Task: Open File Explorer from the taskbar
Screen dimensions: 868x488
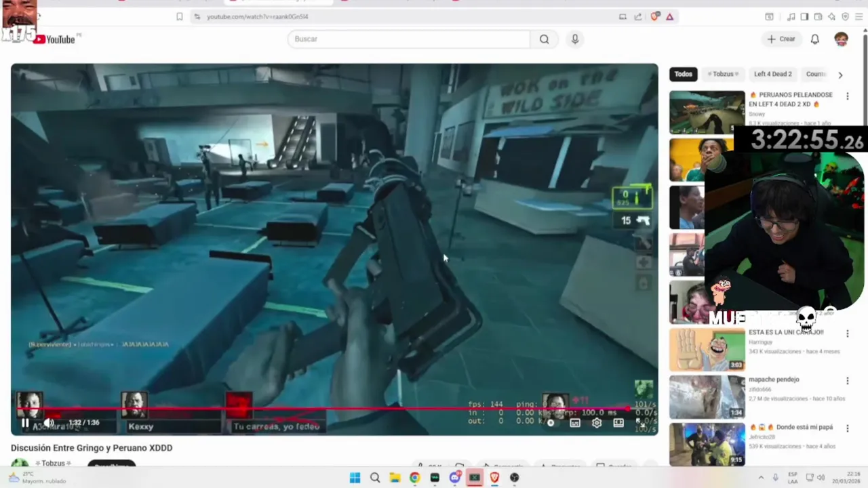Action: point(395,477)
